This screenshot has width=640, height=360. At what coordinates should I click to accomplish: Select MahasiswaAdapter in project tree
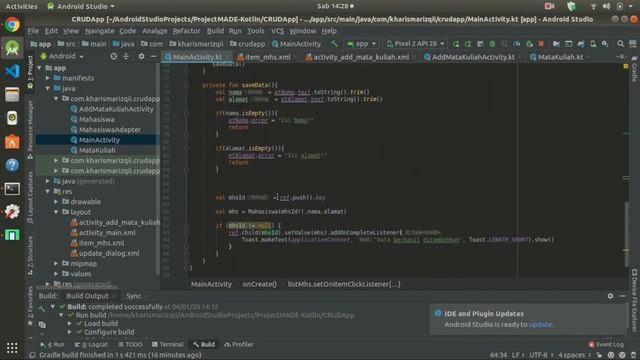(110, 130)
